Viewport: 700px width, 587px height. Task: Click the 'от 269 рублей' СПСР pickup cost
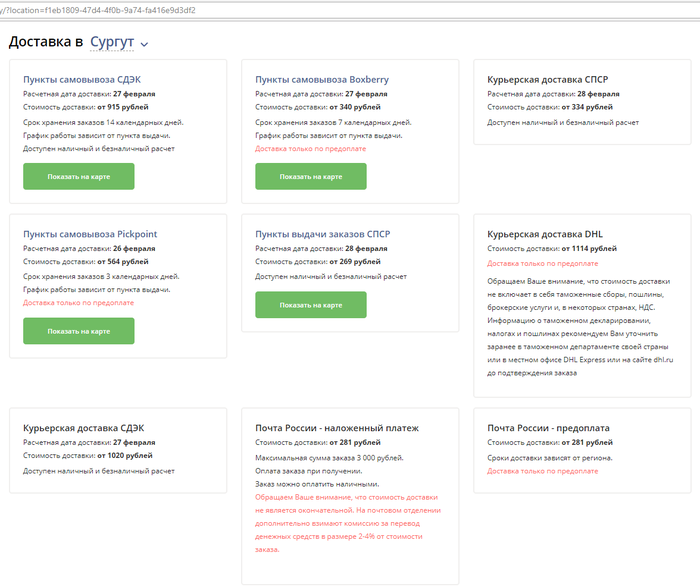click(355, 262)
